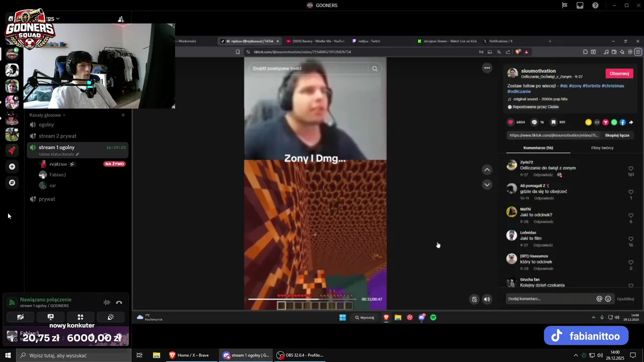Open siuumotivation profile avatar
Viewport: 644px width, 362px height.
(512, 73)
